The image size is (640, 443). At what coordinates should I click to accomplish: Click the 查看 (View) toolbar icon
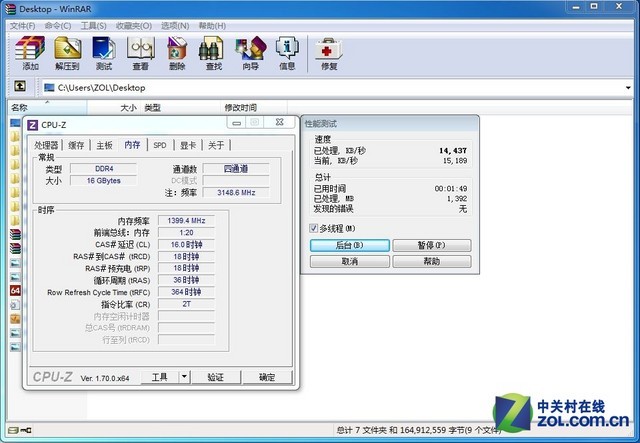[x=140, y=53]
